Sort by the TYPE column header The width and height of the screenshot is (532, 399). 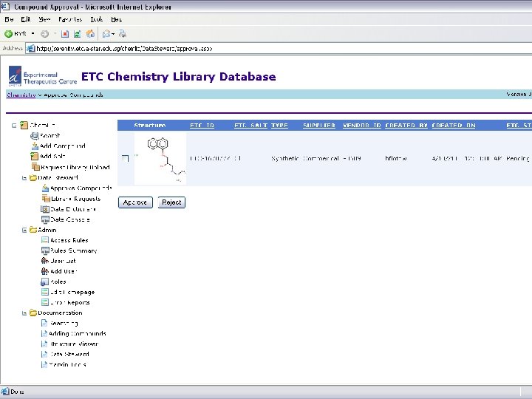point(279,126)
